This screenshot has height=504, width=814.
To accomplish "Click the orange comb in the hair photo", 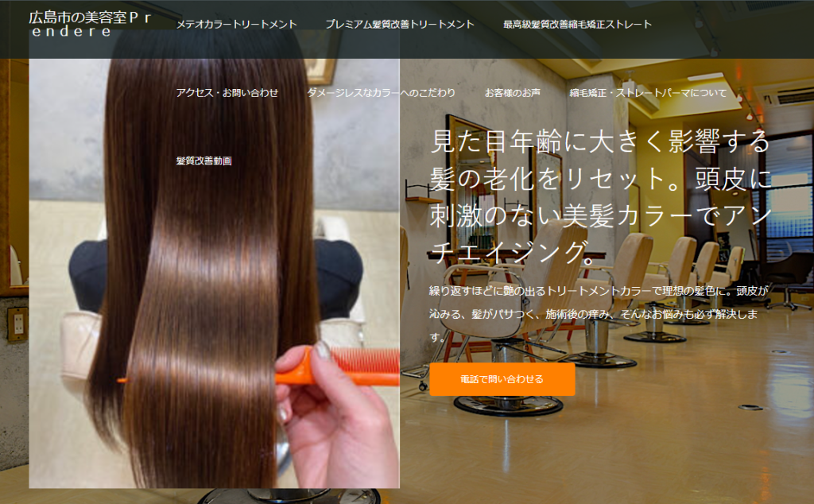I will (x=350, y=368).
